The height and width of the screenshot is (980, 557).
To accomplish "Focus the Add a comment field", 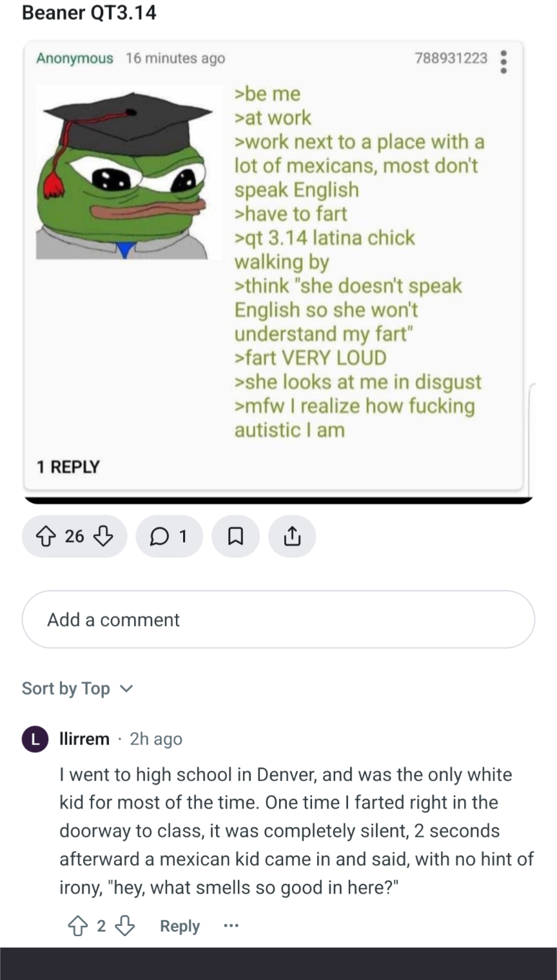I will click(278, 620).
